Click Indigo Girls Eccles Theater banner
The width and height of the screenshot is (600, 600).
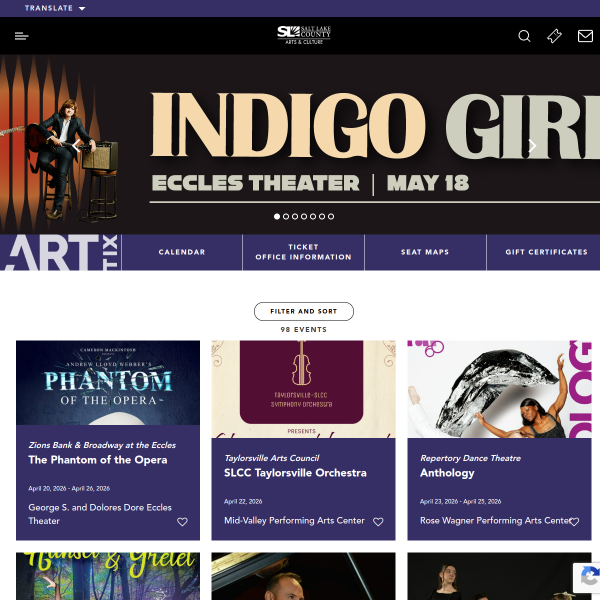click(300, 144)
